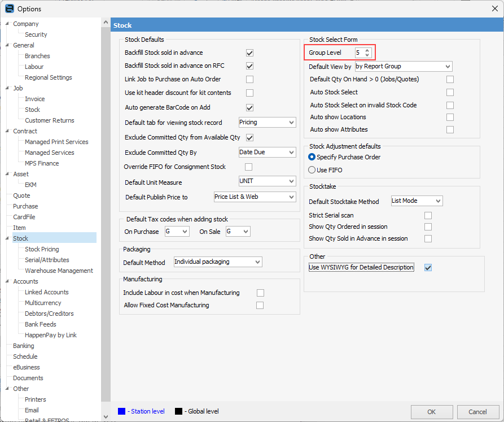Click the black Global level color square
The width and height of the screenshot is (504, 422).
point(178,411)
